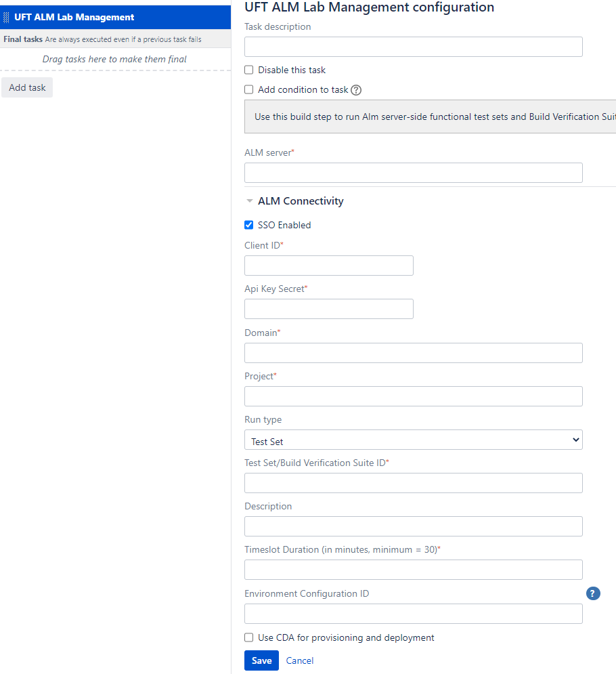Screen dimensions: 616x674
Task: Enable the Disable this task checkbox
Action: click(249, 70)
